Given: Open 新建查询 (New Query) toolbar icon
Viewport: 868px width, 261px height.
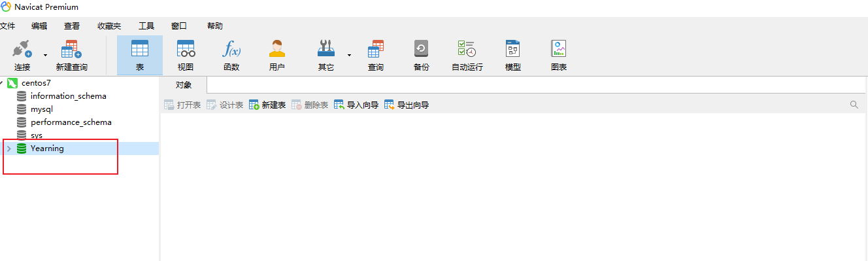Looking at the screenshot, I should click(x=72, y=55).
